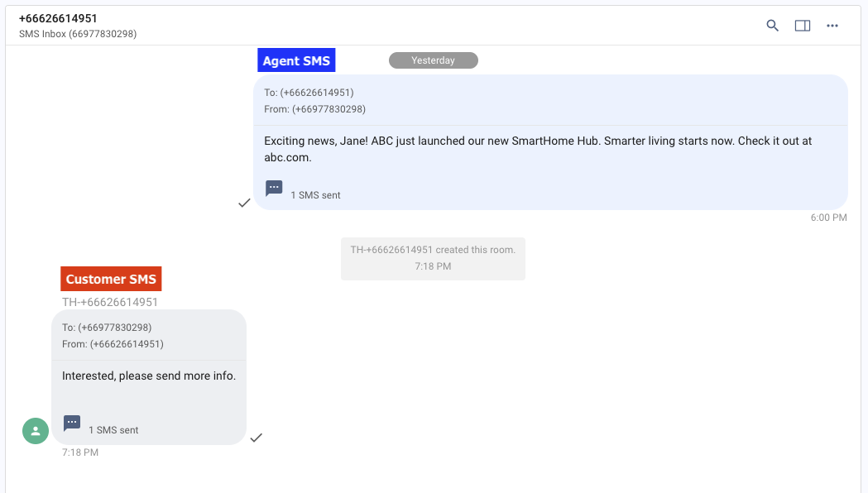Open the search in conversation icon

(772, 26)
